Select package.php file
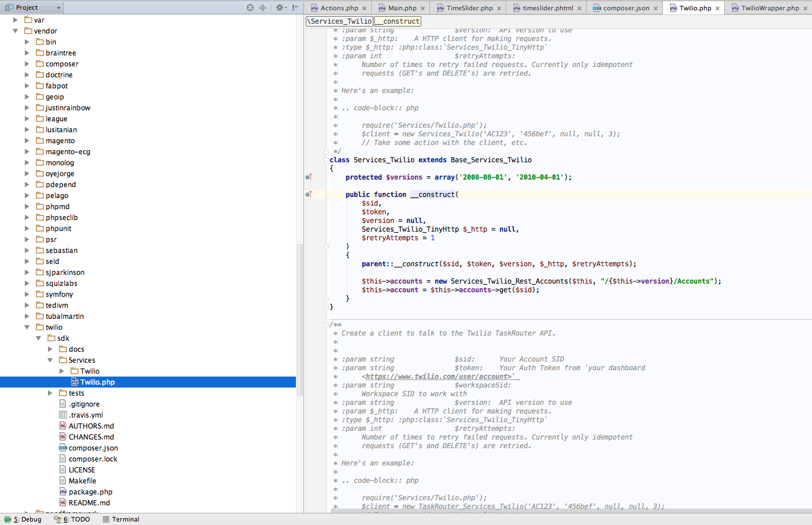Screen dimensions: 812x525 pos(90,492)
